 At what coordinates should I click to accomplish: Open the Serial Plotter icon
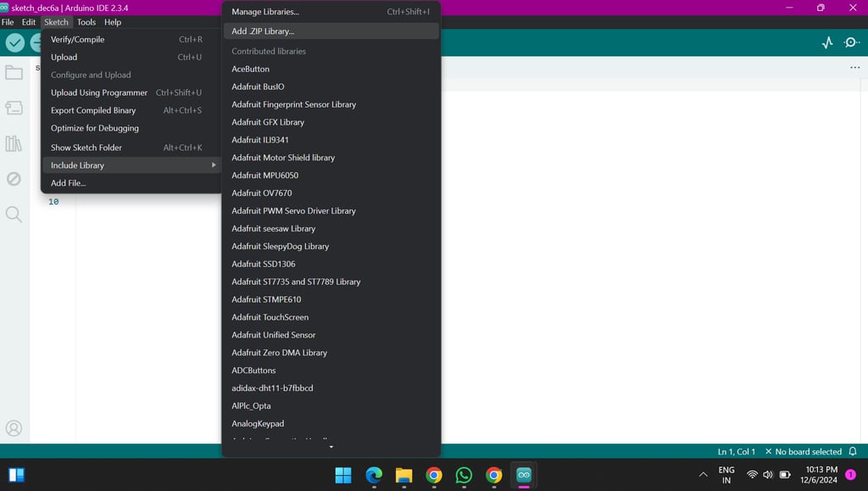point(827,42)
